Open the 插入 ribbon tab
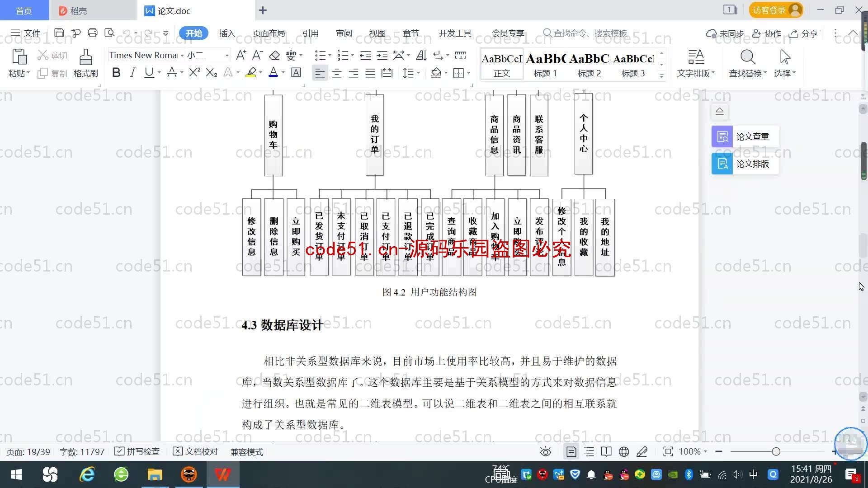This screenshot has height=488, width=868. pyautogui.click(x=226, y=33)
